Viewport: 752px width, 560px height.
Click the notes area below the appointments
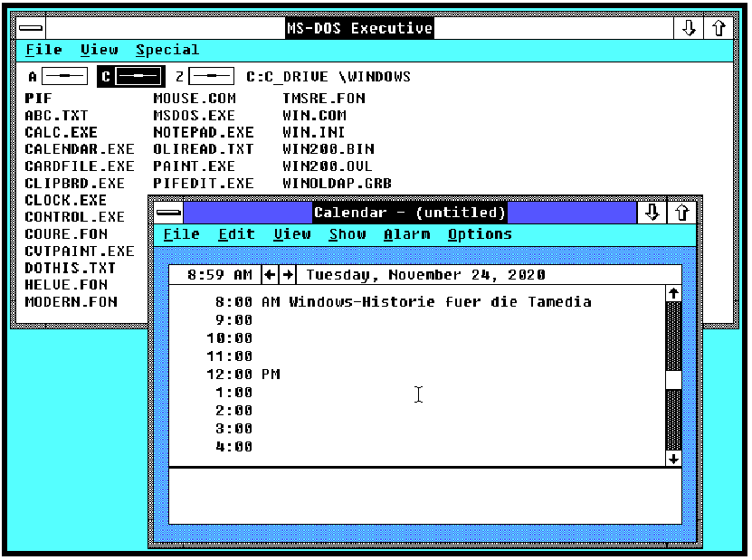(x=424, y=496)
